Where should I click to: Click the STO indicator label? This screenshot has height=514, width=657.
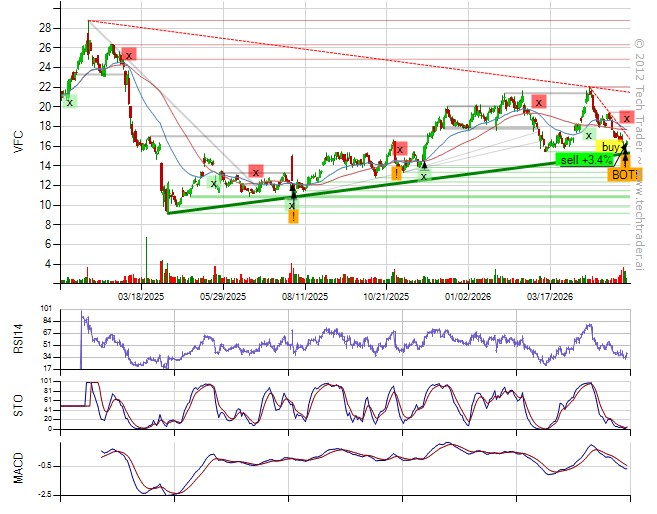pyautogui.click(x=18, y=406)
